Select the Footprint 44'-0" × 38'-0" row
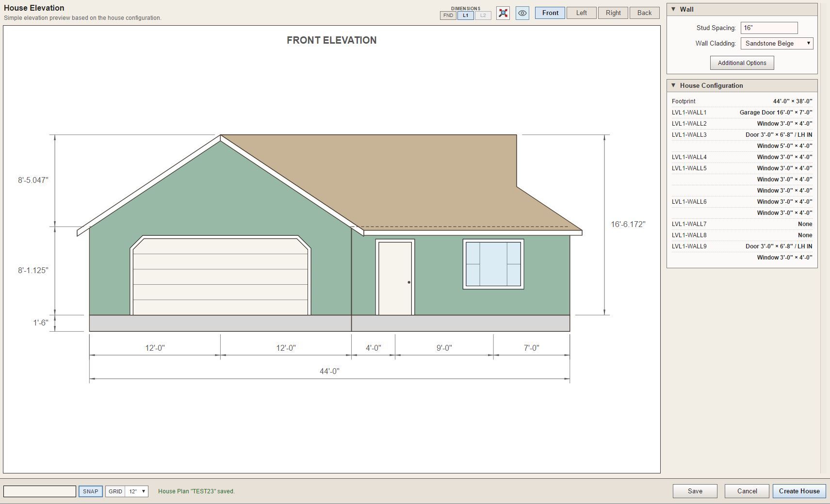Viewport: 830px width, 504px height. pyautogui.click(x=742, y=101)
